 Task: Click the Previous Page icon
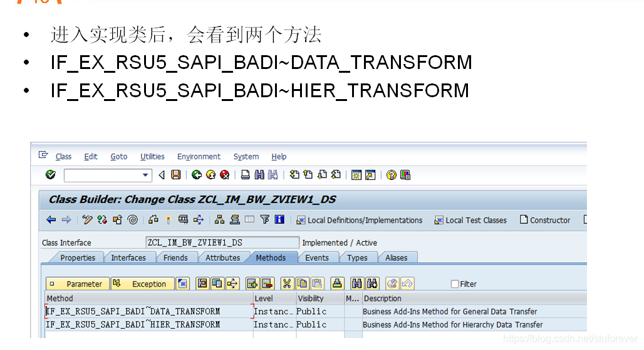[308, 175]
